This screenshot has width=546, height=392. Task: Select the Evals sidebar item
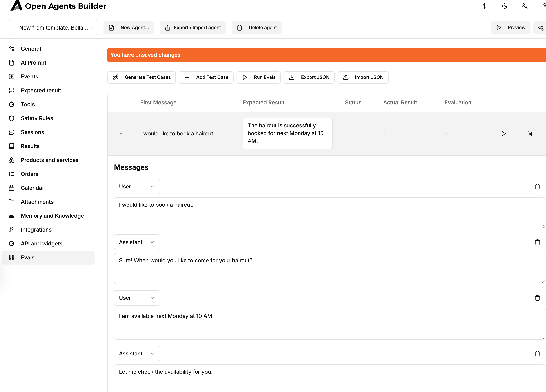[48, 257]
